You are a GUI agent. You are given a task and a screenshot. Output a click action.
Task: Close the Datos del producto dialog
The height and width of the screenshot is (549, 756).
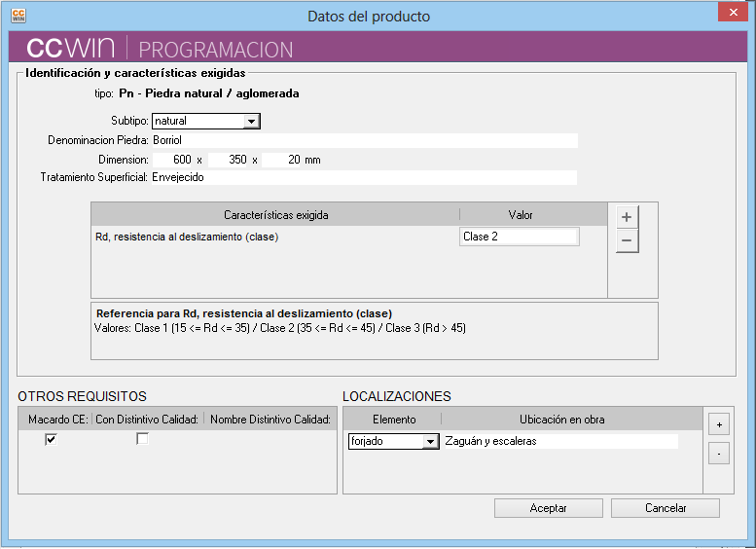click(x=733, y=13)
